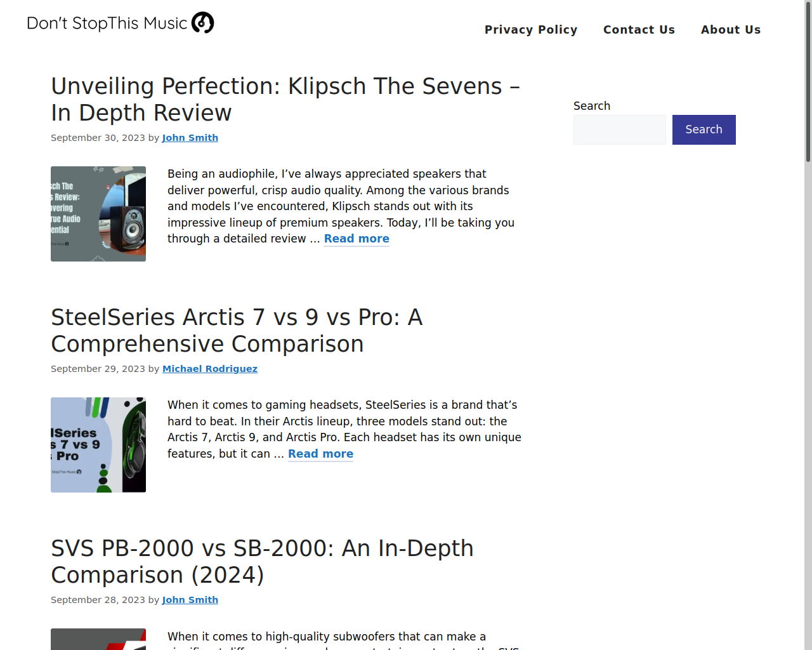Click the Klipsch review thumbnail image
Image resolution: width=812 pixels, height=650 pixels.
[98, 214]
